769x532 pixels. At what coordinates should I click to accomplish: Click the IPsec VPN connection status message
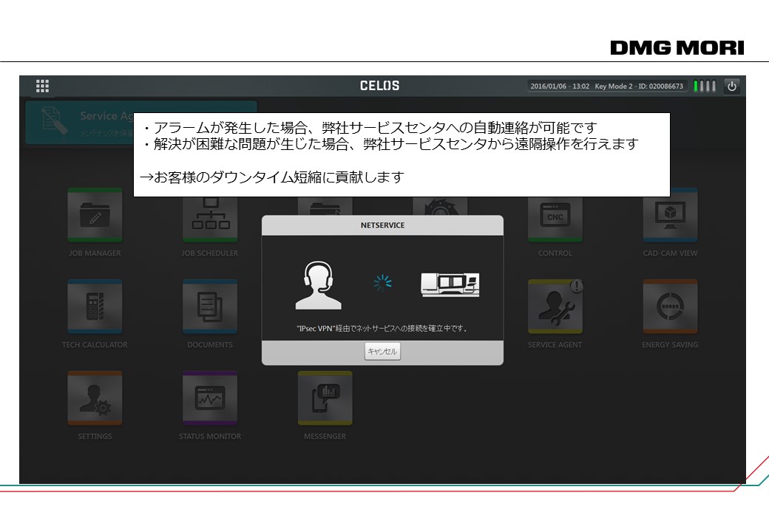(x=382, y=328)
